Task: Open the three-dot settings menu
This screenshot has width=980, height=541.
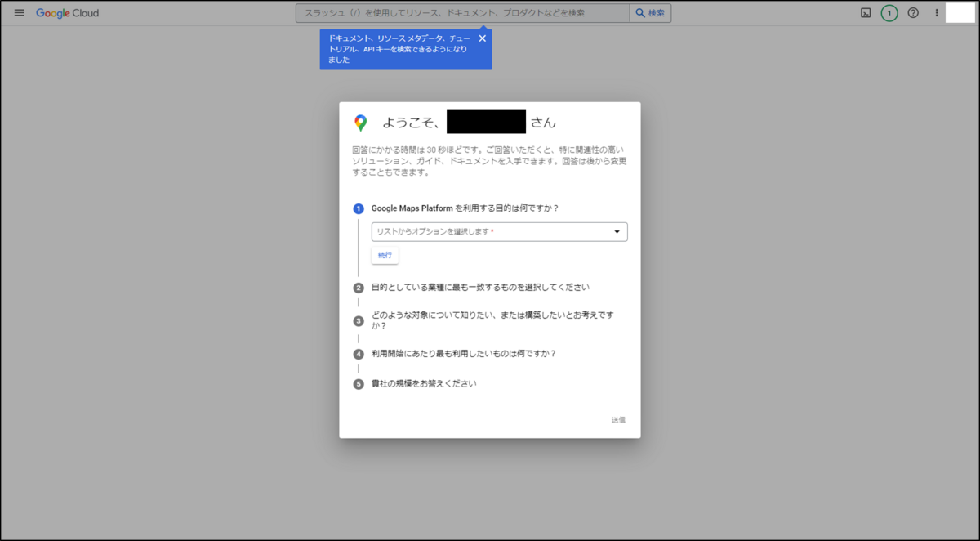Action: pos(937,13)
